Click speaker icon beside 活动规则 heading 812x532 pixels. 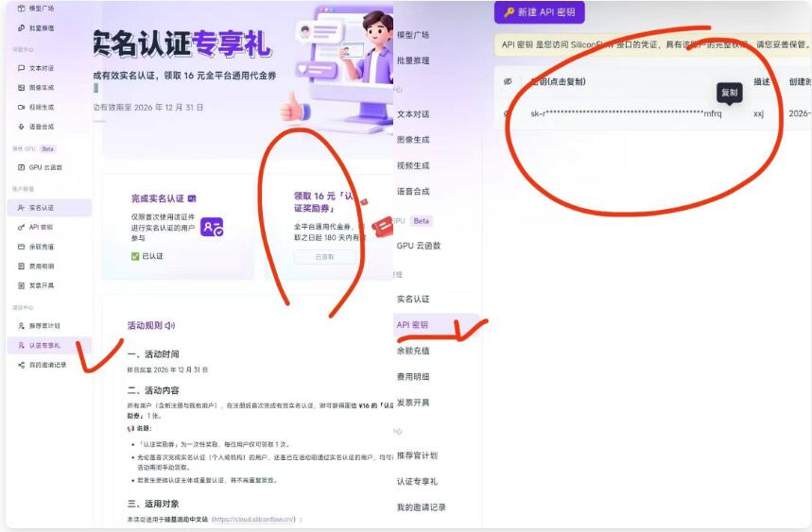(170, 325)
